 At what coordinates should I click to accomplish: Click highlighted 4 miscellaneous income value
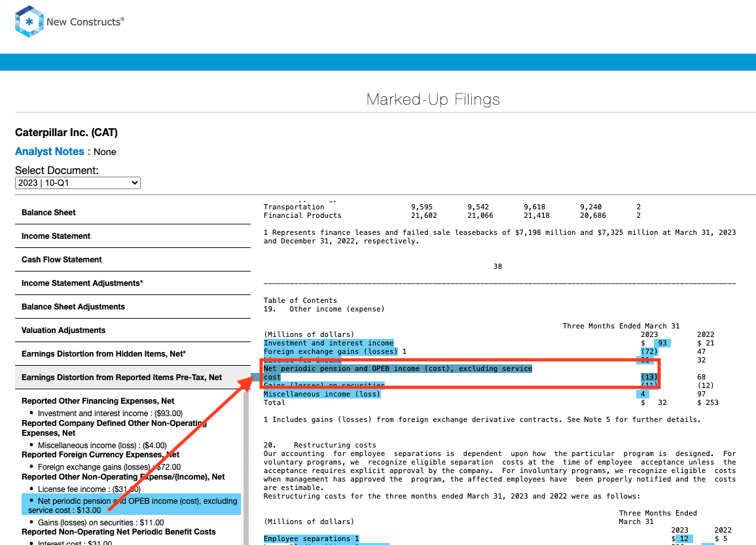coord(643,394)
